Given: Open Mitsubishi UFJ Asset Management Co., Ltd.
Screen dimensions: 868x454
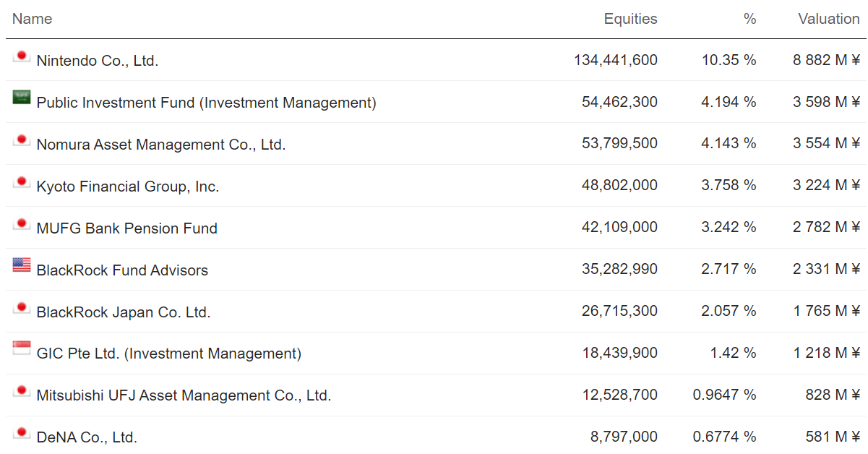Looking at the screenshot, I should pos(184,396).
